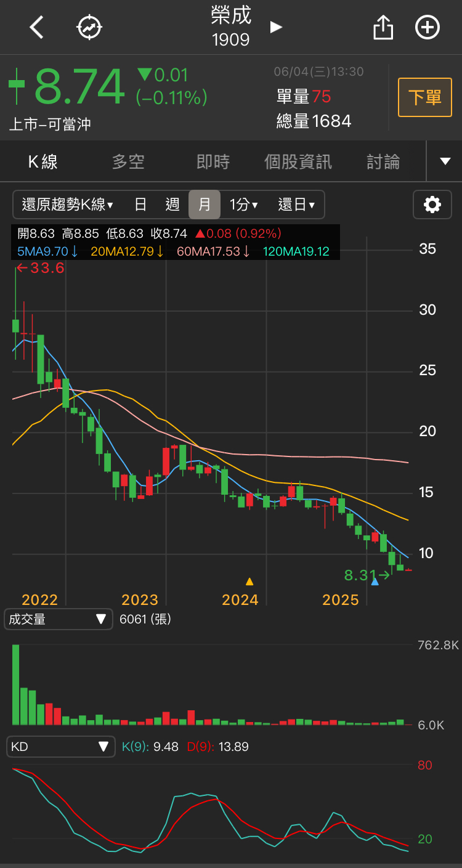Tap the orange triangle marker near 2024
The image size is (462, 868).
[x=249, y=581]
